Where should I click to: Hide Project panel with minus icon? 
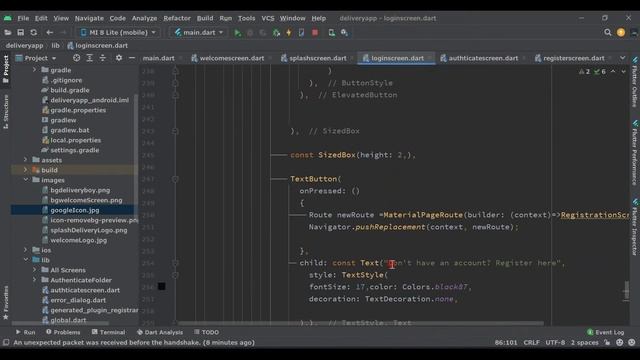[131, 58]
